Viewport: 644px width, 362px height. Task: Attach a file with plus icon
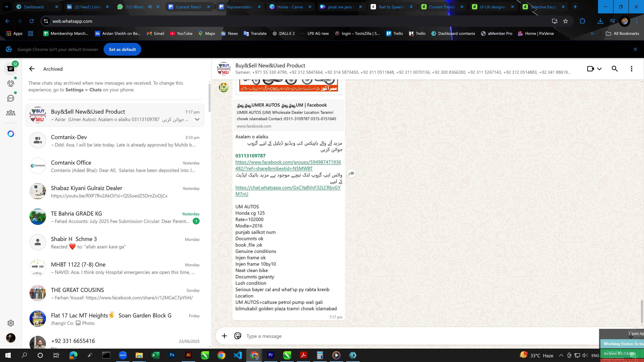click(x=224, y=336)
